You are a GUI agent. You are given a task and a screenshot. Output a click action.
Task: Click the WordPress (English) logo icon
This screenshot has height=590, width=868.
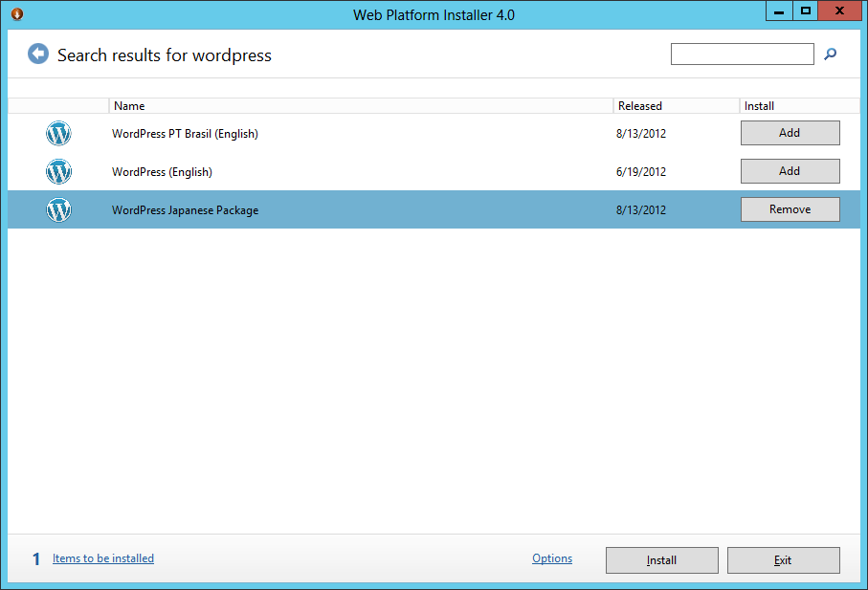click(58, 171)
